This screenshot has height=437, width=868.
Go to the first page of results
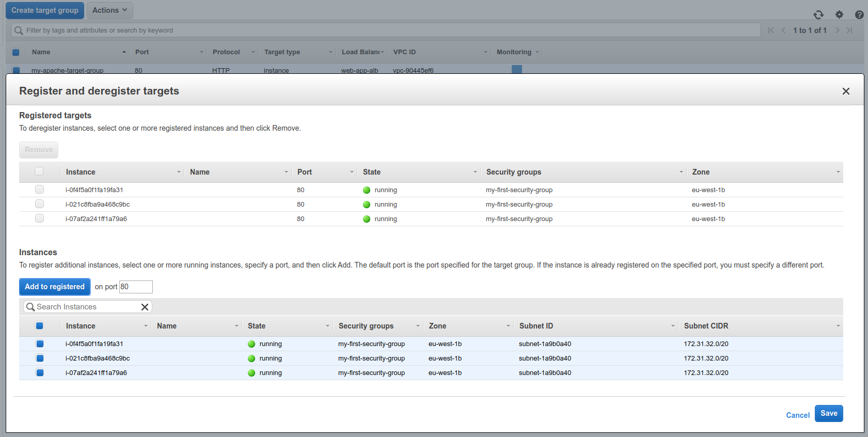pos(771,30)
